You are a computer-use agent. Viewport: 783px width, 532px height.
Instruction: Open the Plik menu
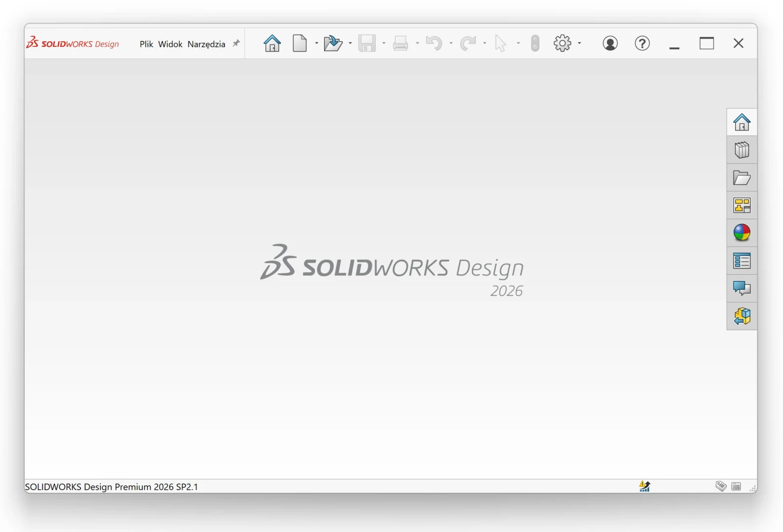(x=146, y=44)
